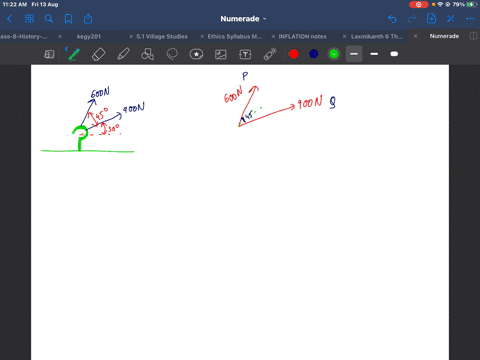The width and height of the screenshot is (480, 360).
Task: Open the thumbnails grid view
Action: [x=29, y=19]
